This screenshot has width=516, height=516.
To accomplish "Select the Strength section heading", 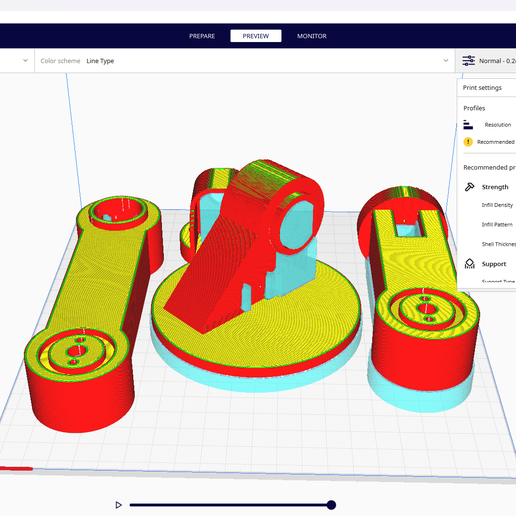I will coord(495,187).
